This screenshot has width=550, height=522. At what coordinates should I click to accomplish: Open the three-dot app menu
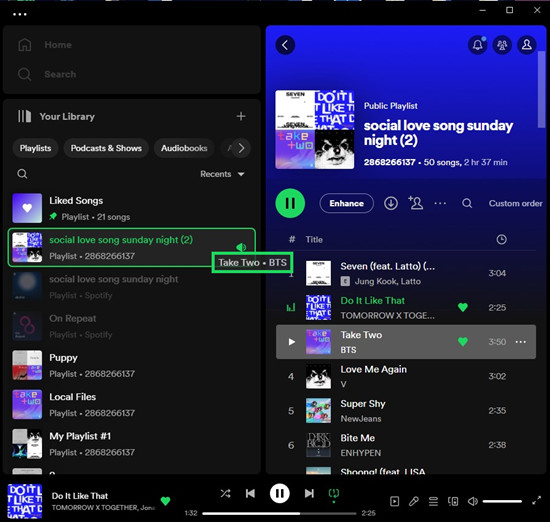point(20,14)
